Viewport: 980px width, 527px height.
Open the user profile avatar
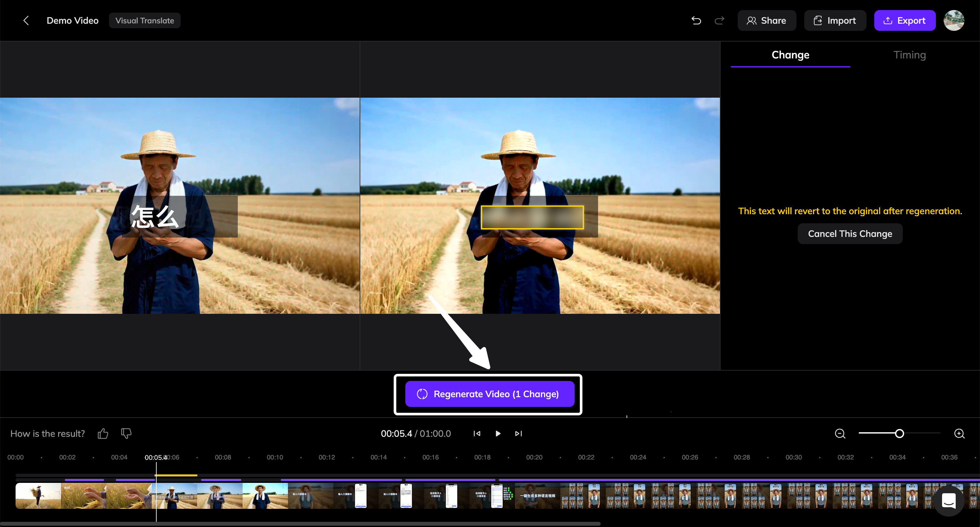(953, 20)
